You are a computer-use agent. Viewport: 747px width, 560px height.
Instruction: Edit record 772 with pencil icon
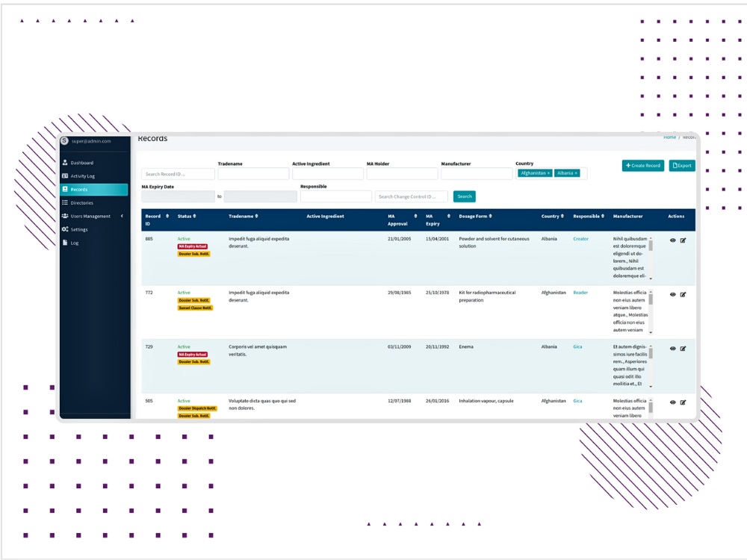(684, 294)
